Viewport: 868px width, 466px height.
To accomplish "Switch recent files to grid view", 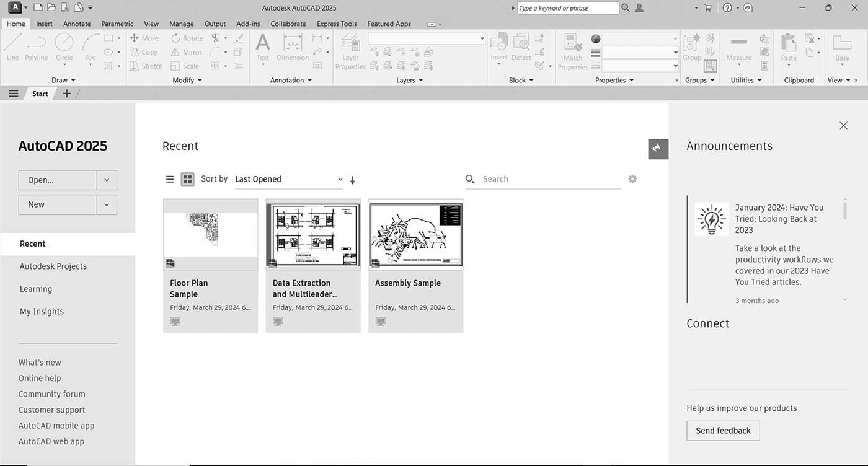I will [187, 179].
